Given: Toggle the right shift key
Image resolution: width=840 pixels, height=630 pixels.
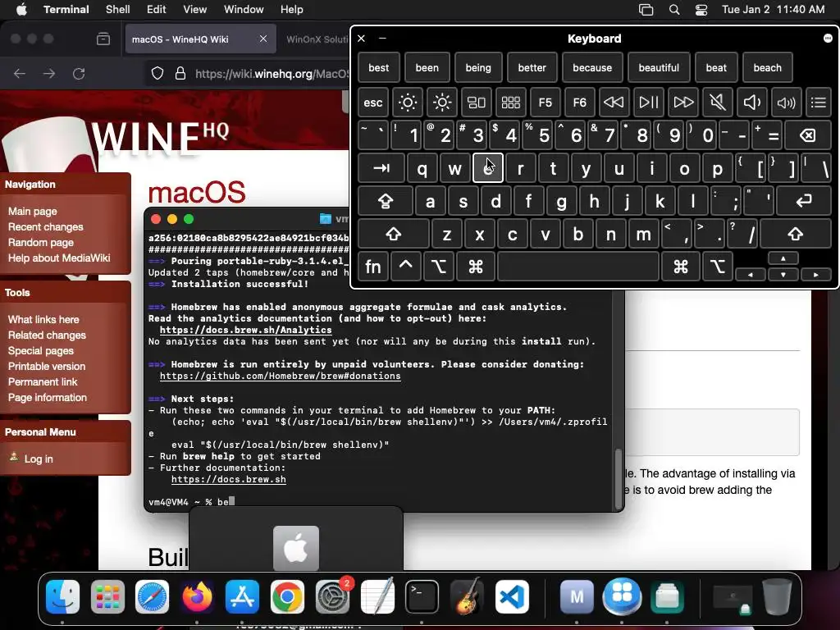Looking at the screenshot, I should coord(796,234).
